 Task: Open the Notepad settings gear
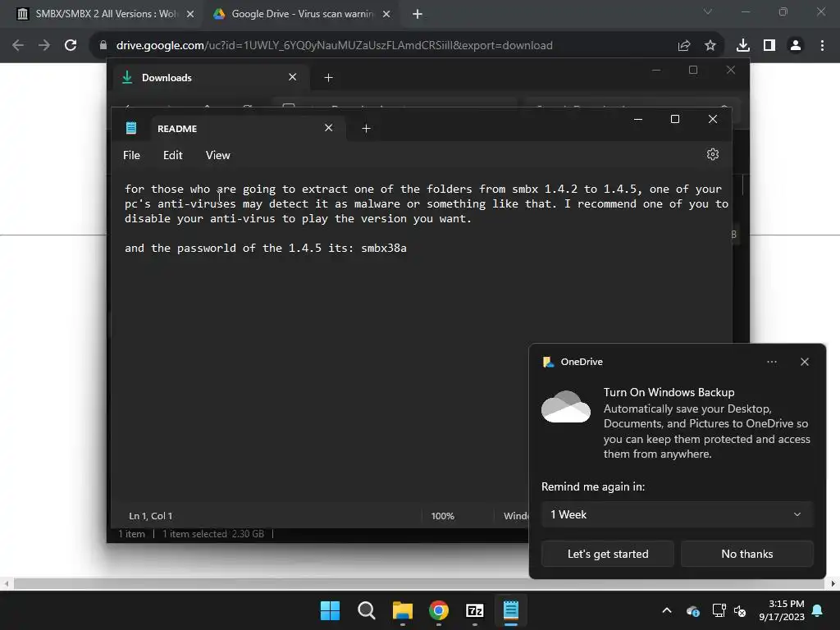click(x=712, y=154)
